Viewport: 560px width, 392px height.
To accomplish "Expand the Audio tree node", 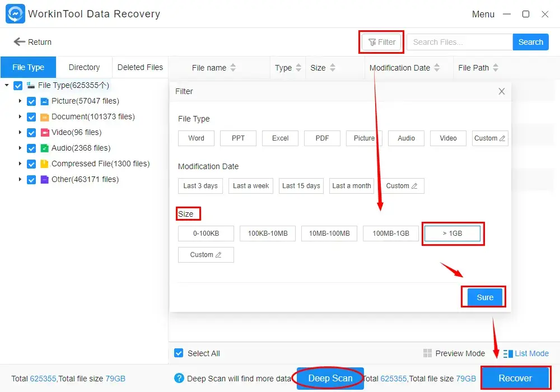I will click(x=20, y=148).
